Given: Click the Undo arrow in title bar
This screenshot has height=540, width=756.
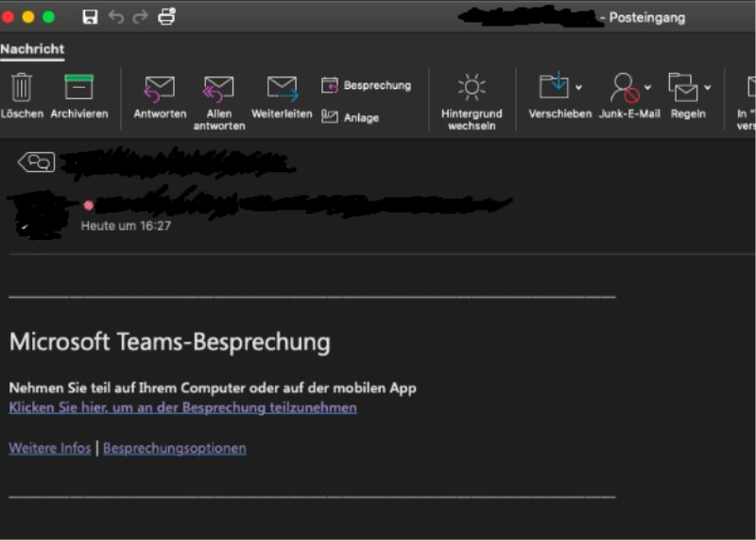Looking at the screenshot, I should pos(115,17).
